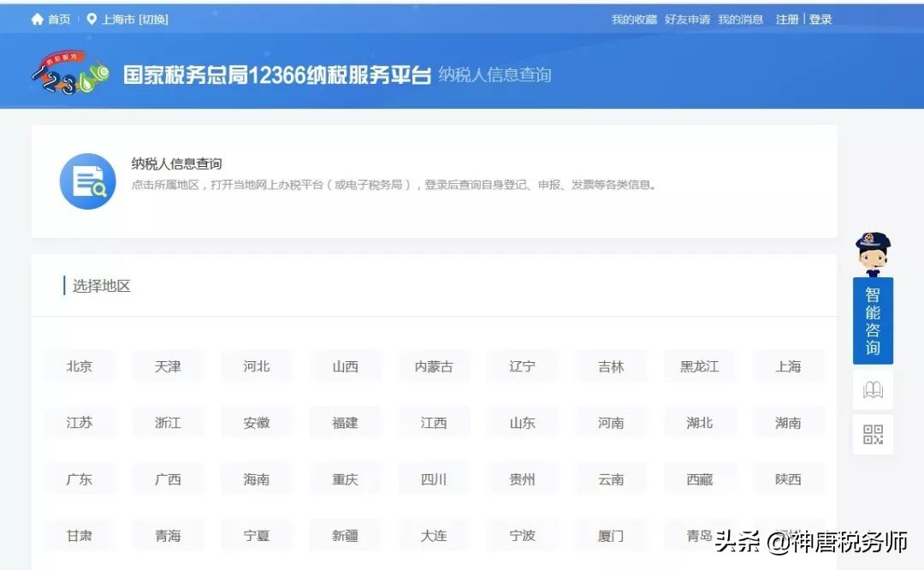Viewport: 924px width, 570px height.
Task: Open 注册 registration page
Action: 785,18
